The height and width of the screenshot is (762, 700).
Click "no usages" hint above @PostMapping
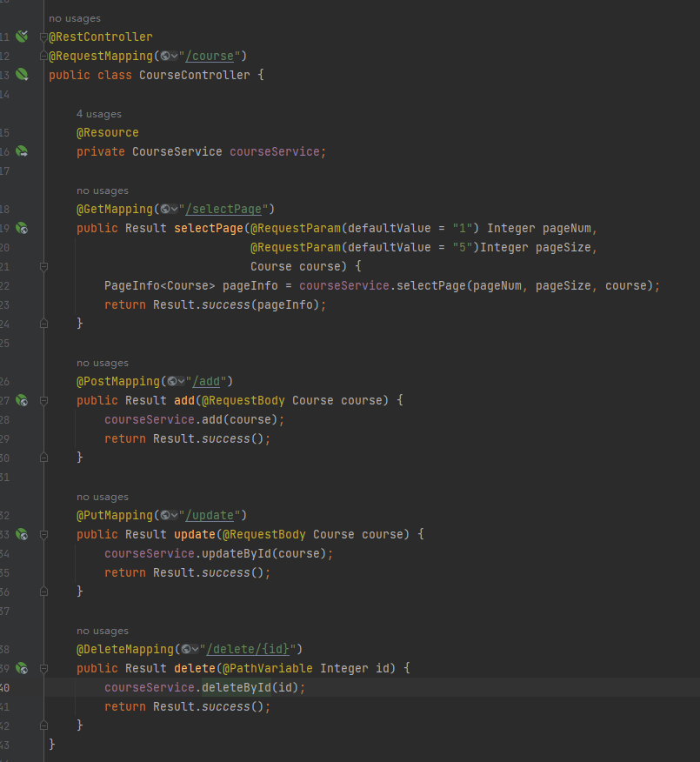103,363
